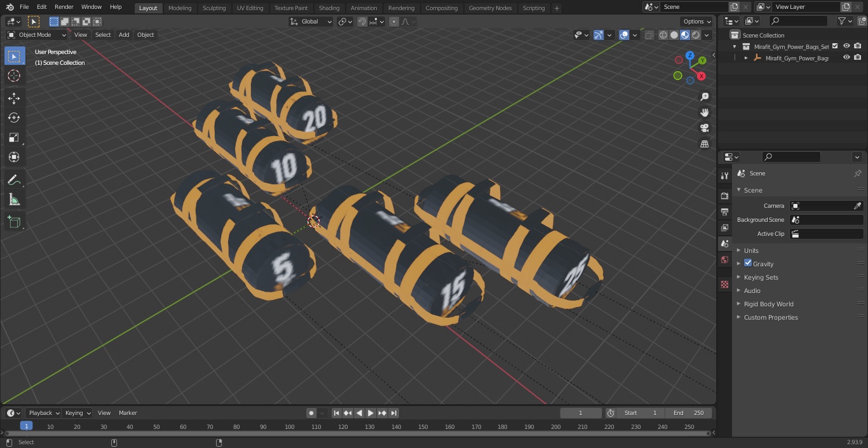
Task: Disable render for Mirafit_Gym_Power_Bags_Set collection
Action: (x=858, y=46)
